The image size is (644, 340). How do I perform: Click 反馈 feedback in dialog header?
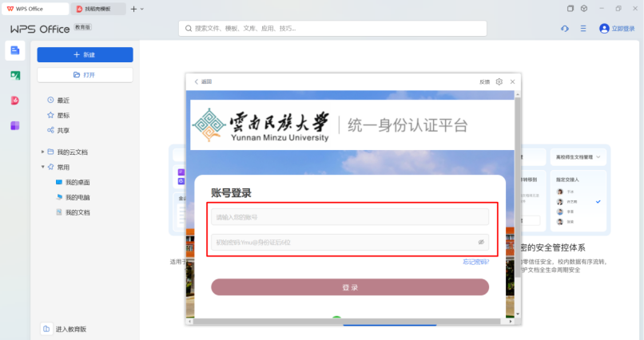click(485, 82)
